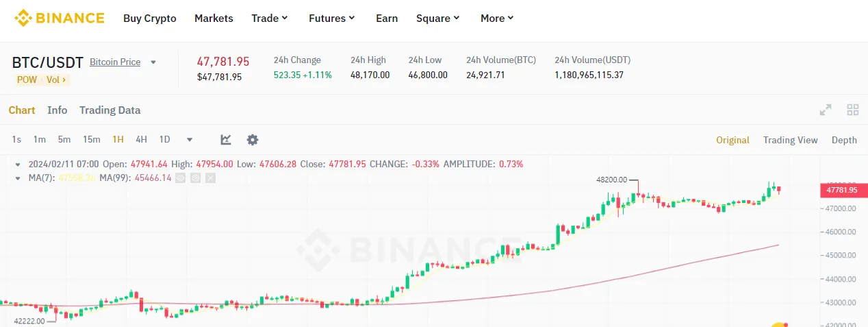Toggle MA indicator visibility eye icon
868x327 pixels.
click(x=180, y=178)
